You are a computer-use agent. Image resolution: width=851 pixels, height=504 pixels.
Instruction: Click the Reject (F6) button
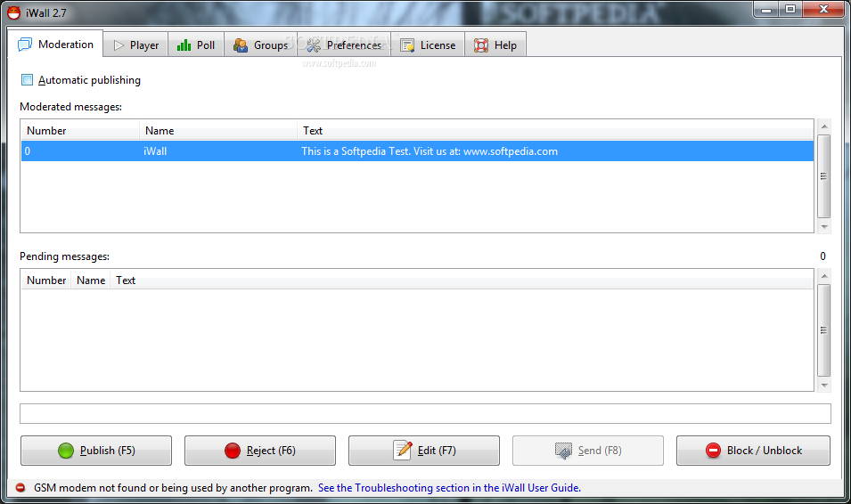(260, 451)
